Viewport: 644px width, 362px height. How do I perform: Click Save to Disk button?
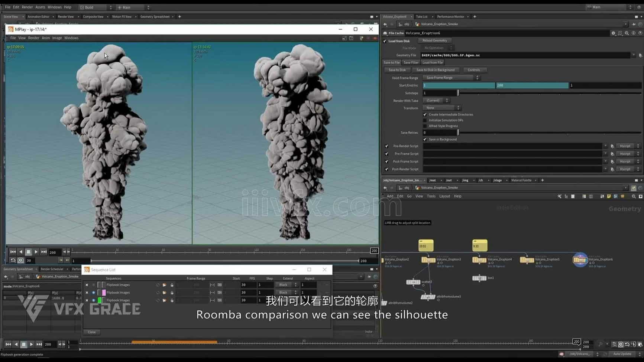point(397,70)
